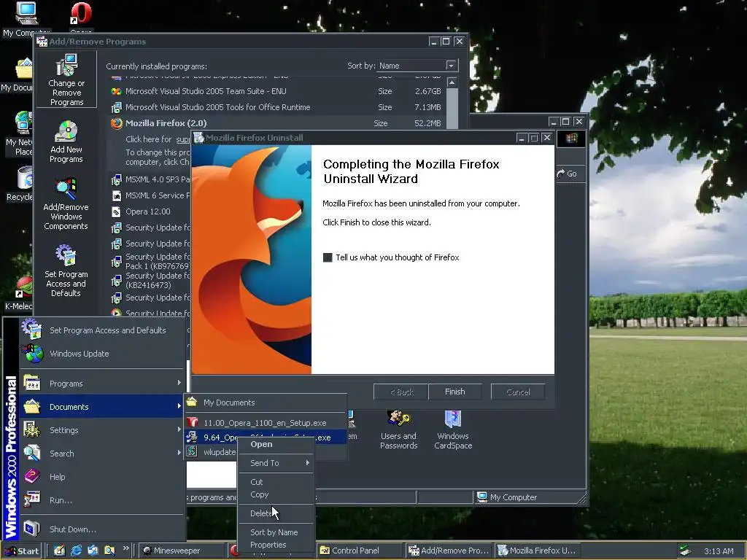Click the Internet Explorer quick launch icon
This screenshot has width=747, height=560.
pos(76,551)
